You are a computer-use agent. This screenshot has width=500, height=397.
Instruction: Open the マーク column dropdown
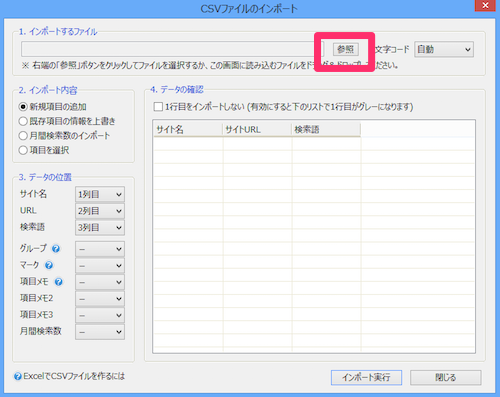(100, 265)
